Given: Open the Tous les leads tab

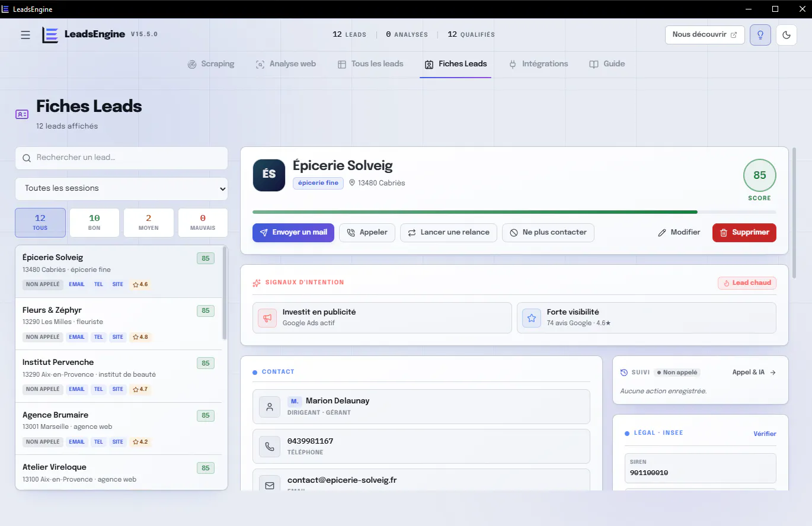Looking at the screenshot, I should point(370,64).
